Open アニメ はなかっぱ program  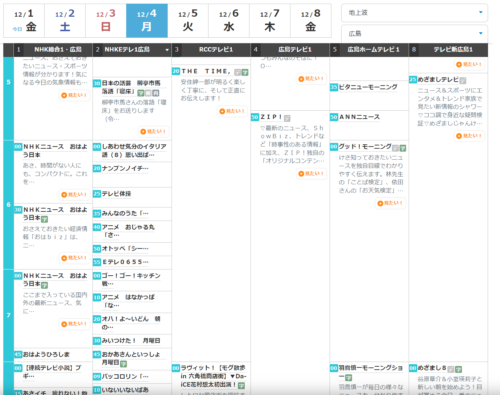click(x=128, y=301)
